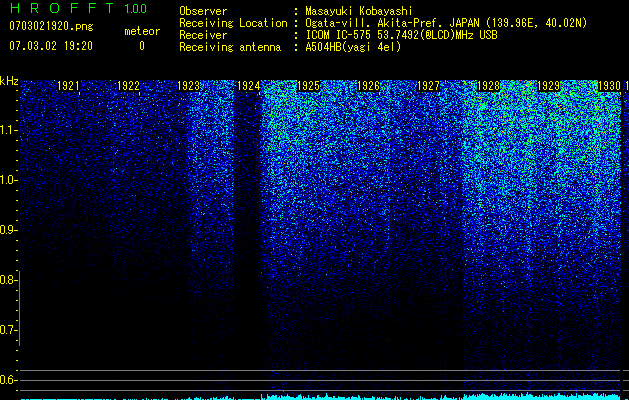Click the observer name Masayuki Kobayashi
The image size is (629, 400).
click(359, 11)
